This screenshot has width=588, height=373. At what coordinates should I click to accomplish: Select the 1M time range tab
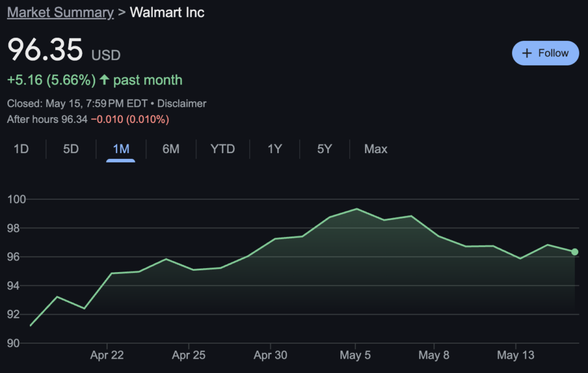tap(121, 149)
